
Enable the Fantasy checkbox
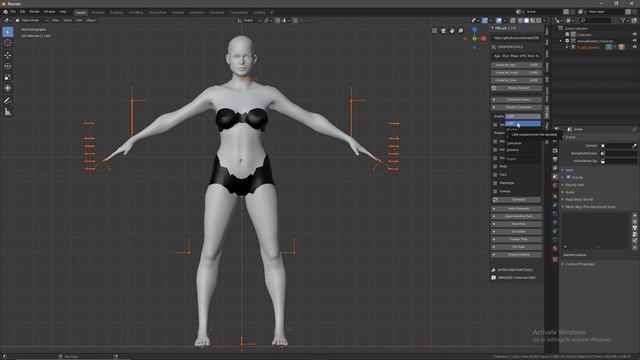point(495,191)
